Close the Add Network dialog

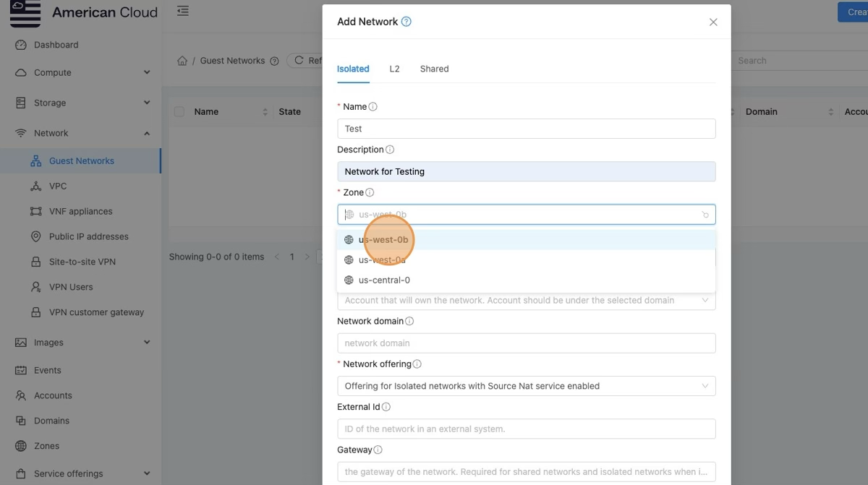(x=713, y=22)
